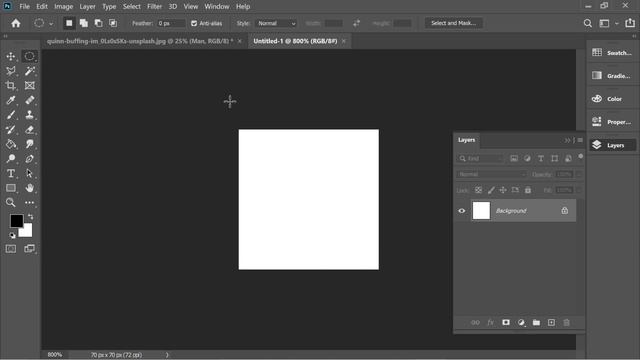Enable Subtract from Selection mode
The width and height of the screenshot is (640, 360).
click(x=98, y=23)
